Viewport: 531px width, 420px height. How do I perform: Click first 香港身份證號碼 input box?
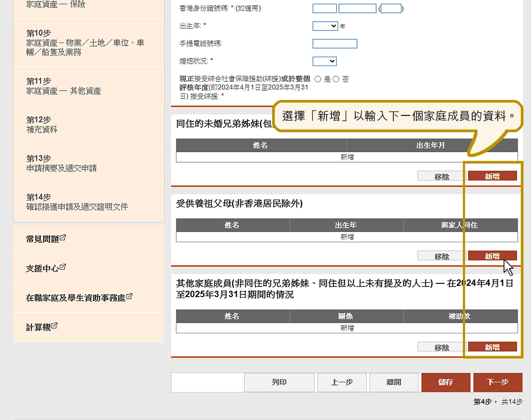tap(324, 8)
